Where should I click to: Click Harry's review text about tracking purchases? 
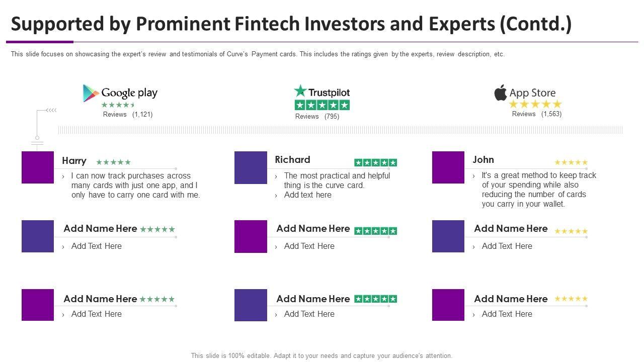coord(135,186)
